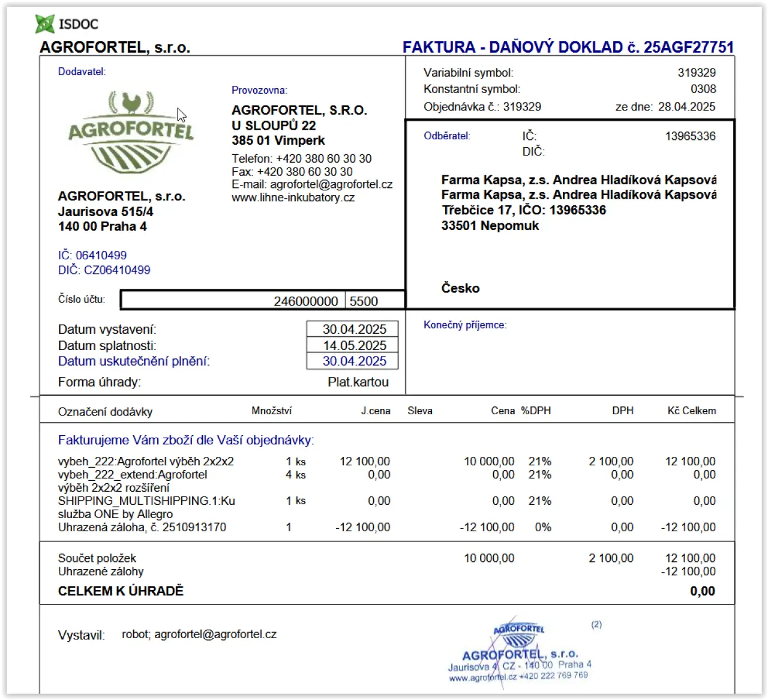Open the agrofortel@agrofortel.cz email in Provozovna

point(331,184)
